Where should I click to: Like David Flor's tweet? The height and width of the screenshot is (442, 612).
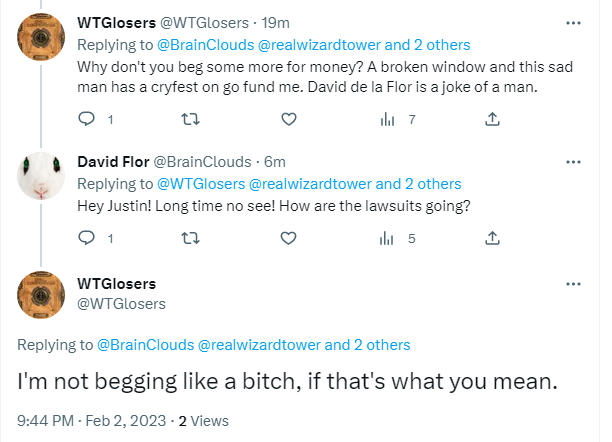tap(289, 237)
